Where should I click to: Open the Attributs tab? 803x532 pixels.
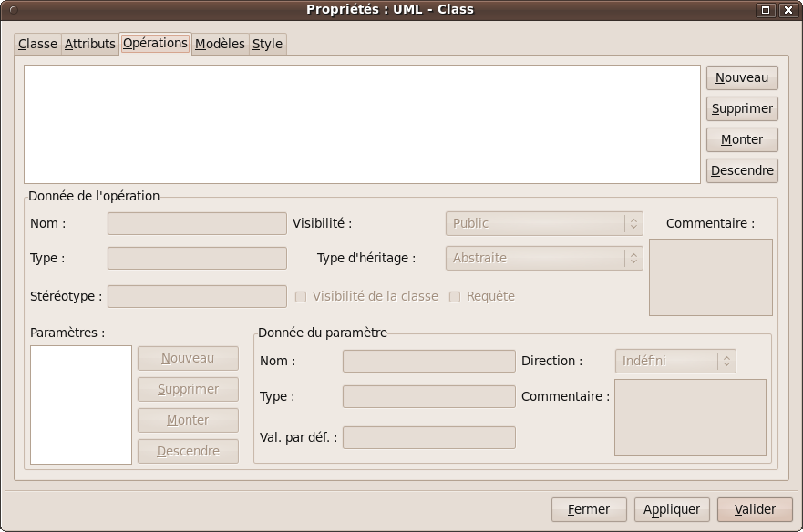pos(90,44)
